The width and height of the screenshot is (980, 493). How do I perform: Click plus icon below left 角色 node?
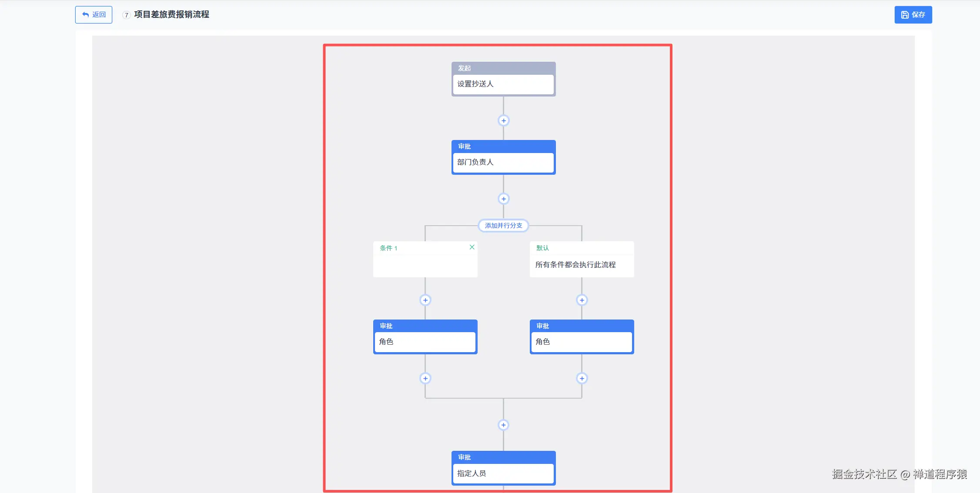pyautogui.click(x=425, y=378)
